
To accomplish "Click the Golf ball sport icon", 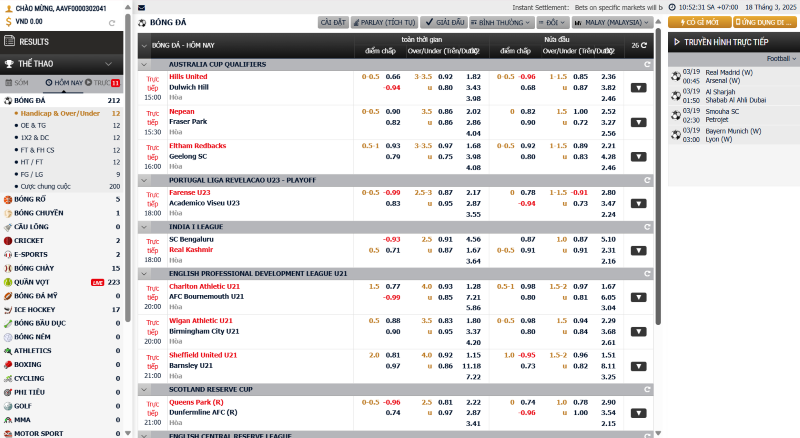I will [8, 406].
